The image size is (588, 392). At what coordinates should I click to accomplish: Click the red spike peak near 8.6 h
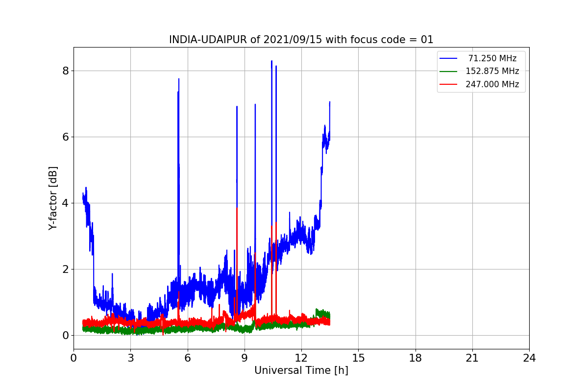(x=237, y=209)
